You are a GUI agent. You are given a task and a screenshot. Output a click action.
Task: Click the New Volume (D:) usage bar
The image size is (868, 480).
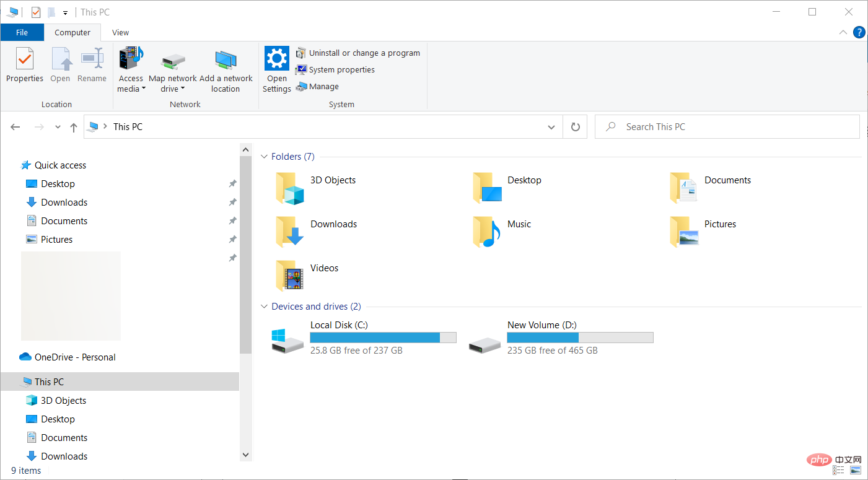(x=580, y=338)
